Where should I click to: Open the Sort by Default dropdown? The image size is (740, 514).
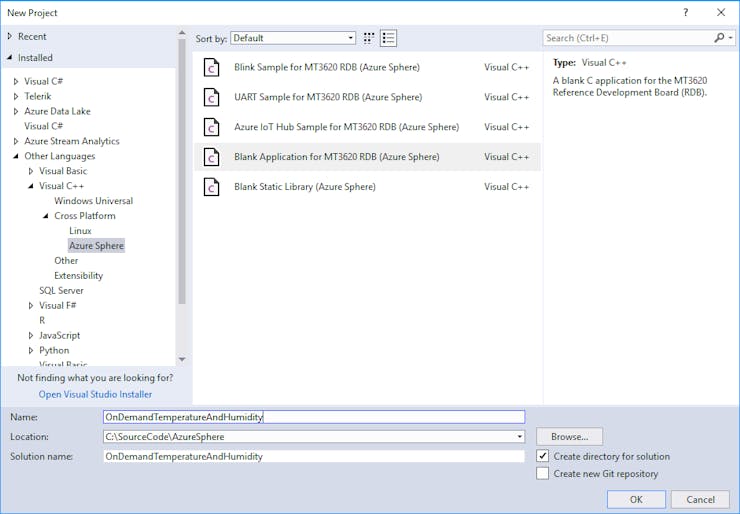(x=293, y=38)
